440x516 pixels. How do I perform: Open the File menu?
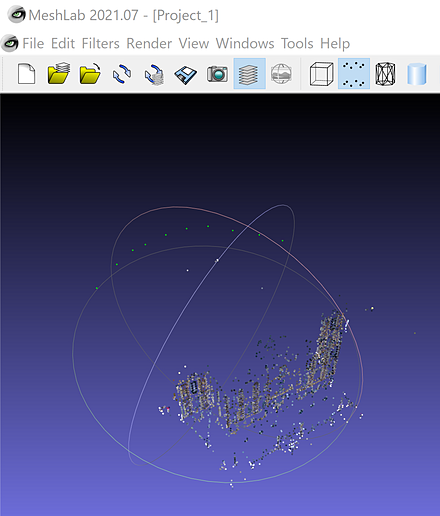(x=33, y=43)
